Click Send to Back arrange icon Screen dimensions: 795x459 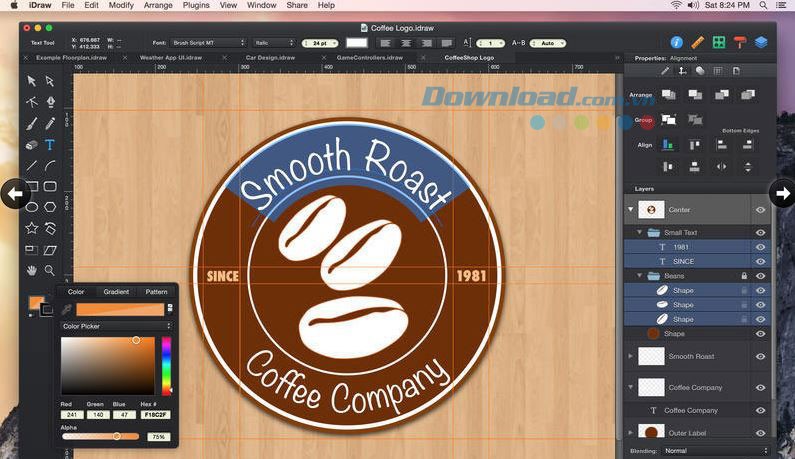[748, 94]
